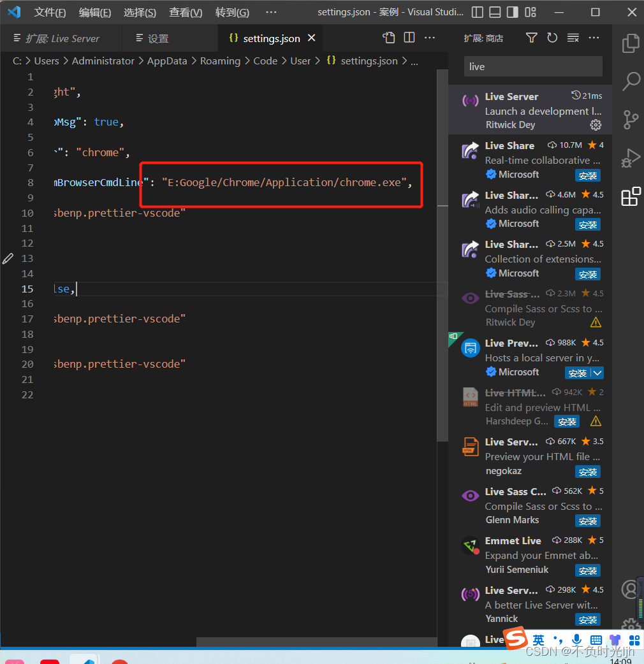Open customize layout icon
This screenshot has height=664, width=644.
pyautogui.click(x=530, y=12)
